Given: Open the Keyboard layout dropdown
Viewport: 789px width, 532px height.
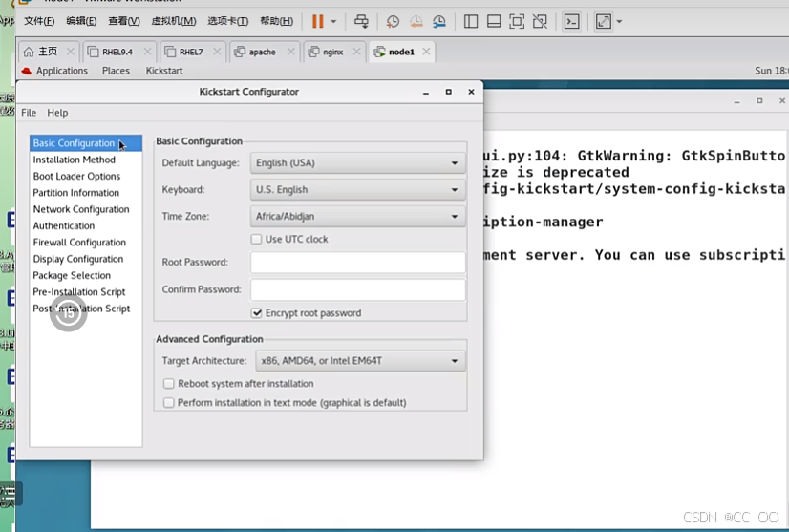Looking at the screenshot, I should pos(358,190).
